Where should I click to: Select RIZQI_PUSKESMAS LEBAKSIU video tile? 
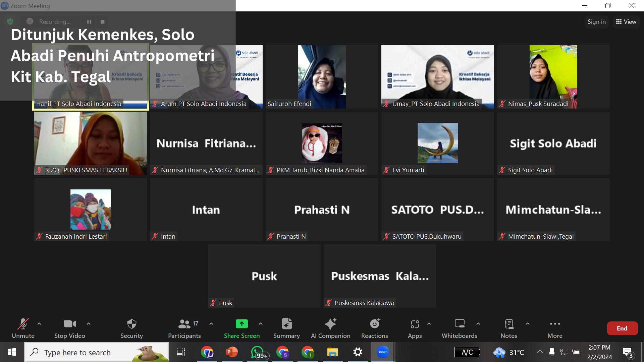click(91, 143)
